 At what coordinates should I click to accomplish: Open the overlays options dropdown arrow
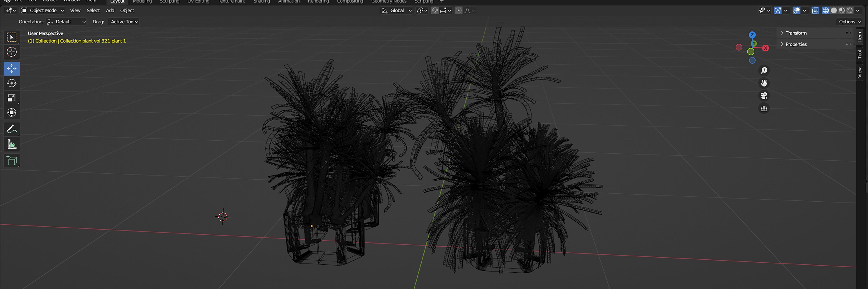click(805, 10)
